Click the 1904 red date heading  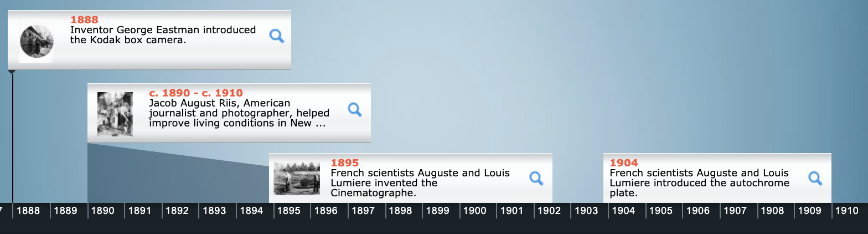pyautogui.click(x=624, y=163)
